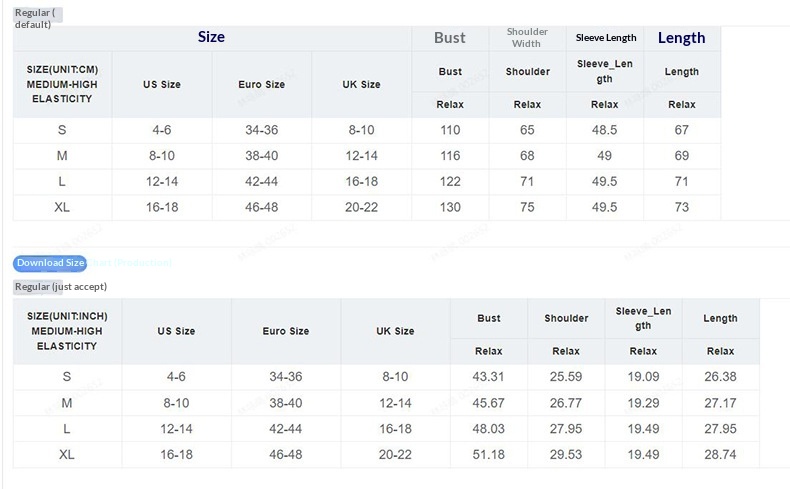790x489 pixels.
Task: Click the SIZE(UNIT:CM) header cell
Action: coord(62,84)
